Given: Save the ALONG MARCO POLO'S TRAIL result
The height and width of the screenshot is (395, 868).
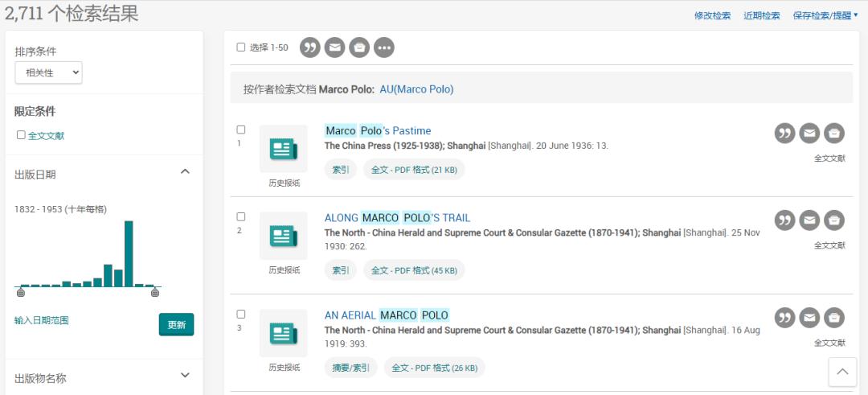Looking at the screenshot, I should point(834,220).
